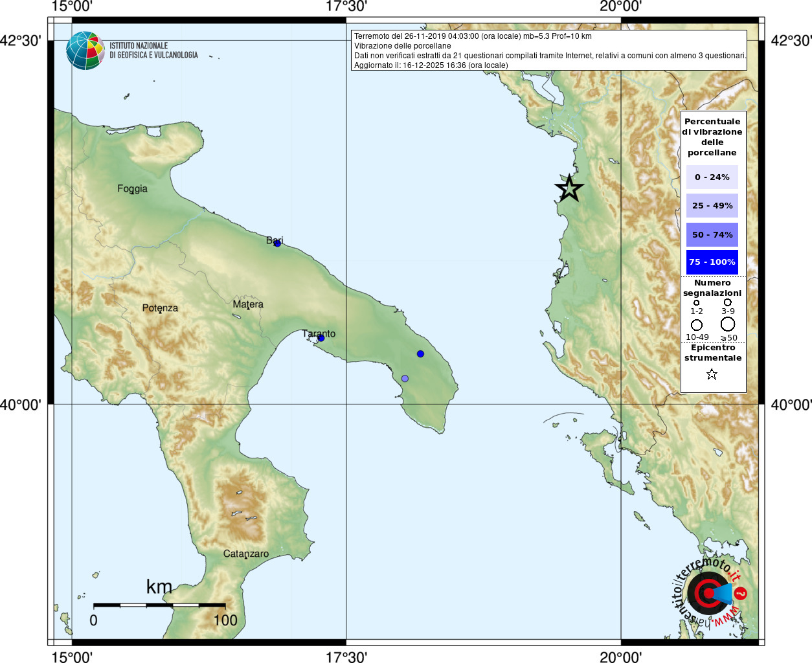Click the blue data point at Taranto
Screen dimensions: 812x663
point(321,338)
